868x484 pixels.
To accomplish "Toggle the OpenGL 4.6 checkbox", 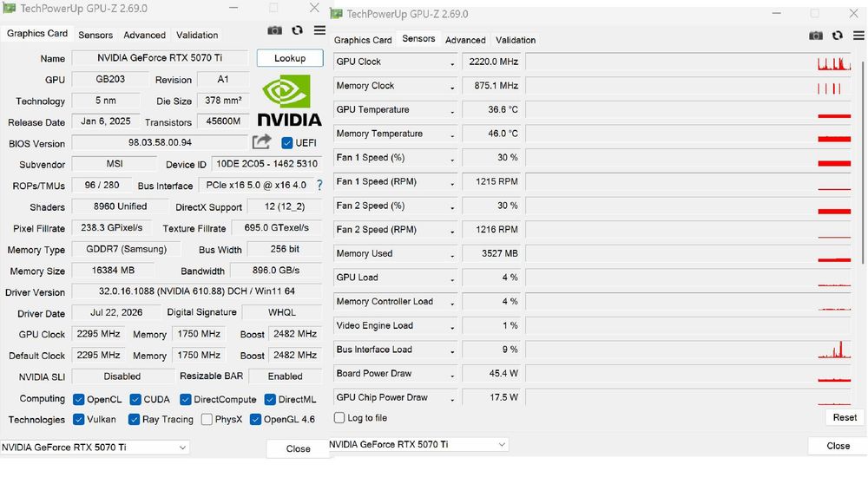I will coord(255,419).
